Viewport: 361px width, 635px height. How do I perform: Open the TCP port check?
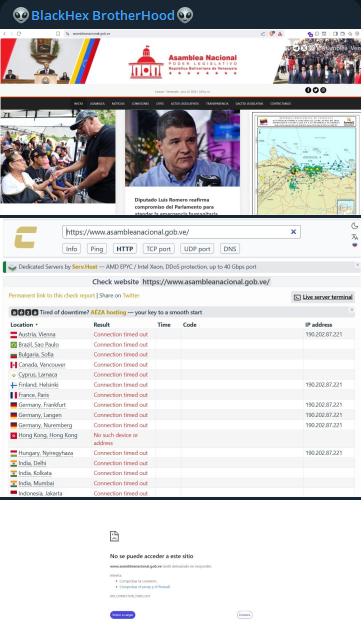click(x=158, y=249)
